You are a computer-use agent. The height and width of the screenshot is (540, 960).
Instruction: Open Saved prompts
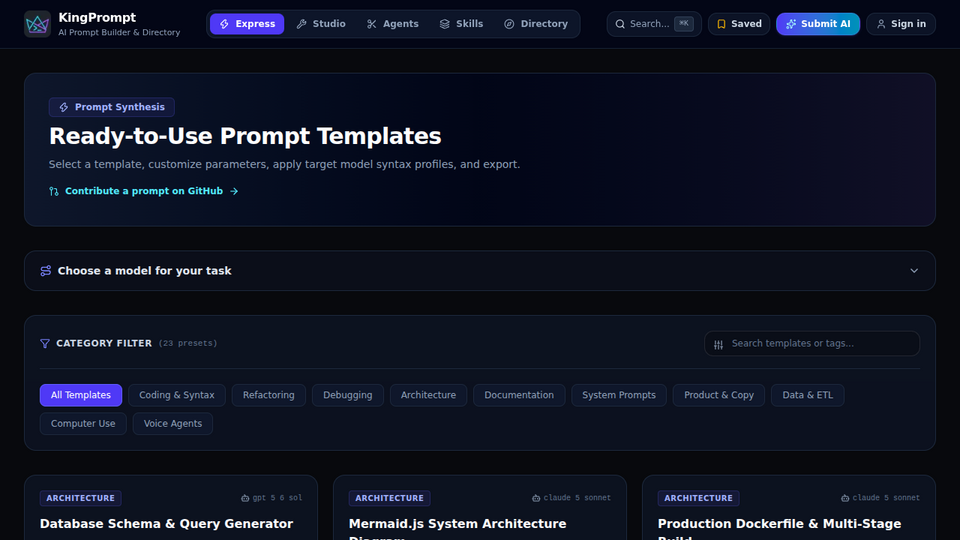pos(739,24)
